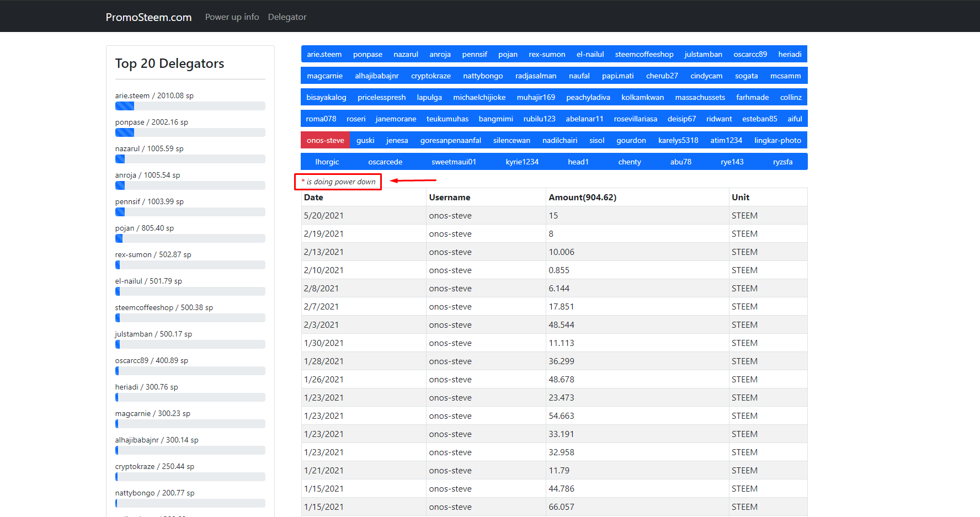The height and width of the screenshot is (517, 980).
Task: Click the arie.steem delegation progress bar
Action: (x=190, y=106)
